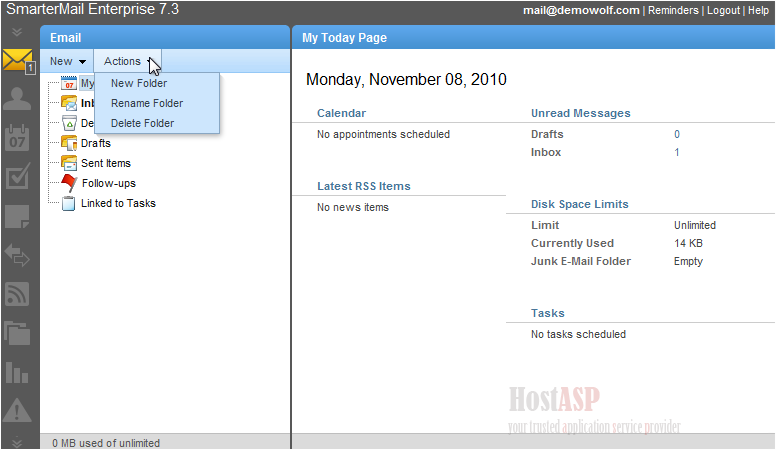This screenshot has height=450, width=776.
Task: Click the Follow-ups red flag icon
Action: click(x=69, y=183)
